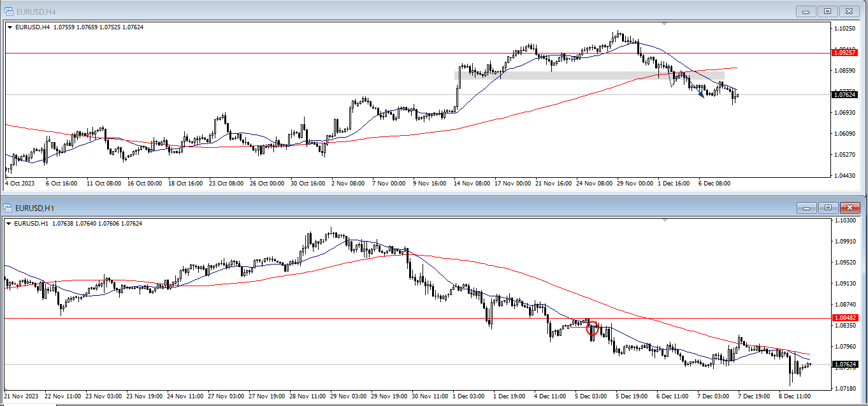Click the red 1.09257 price label
The image size is (868, 406).
845,53
